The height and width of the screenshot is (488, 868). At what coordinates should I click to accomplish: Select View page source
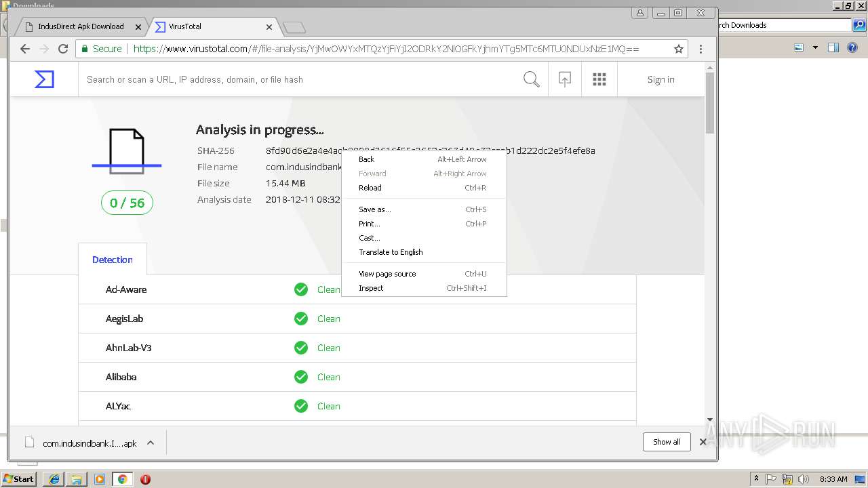pos(422,274)
